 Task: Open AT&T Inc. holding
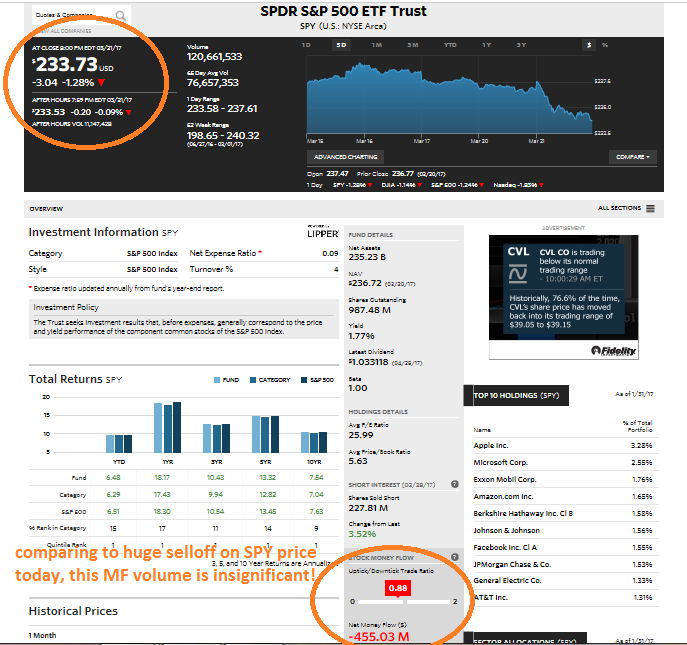click(491, 597)
